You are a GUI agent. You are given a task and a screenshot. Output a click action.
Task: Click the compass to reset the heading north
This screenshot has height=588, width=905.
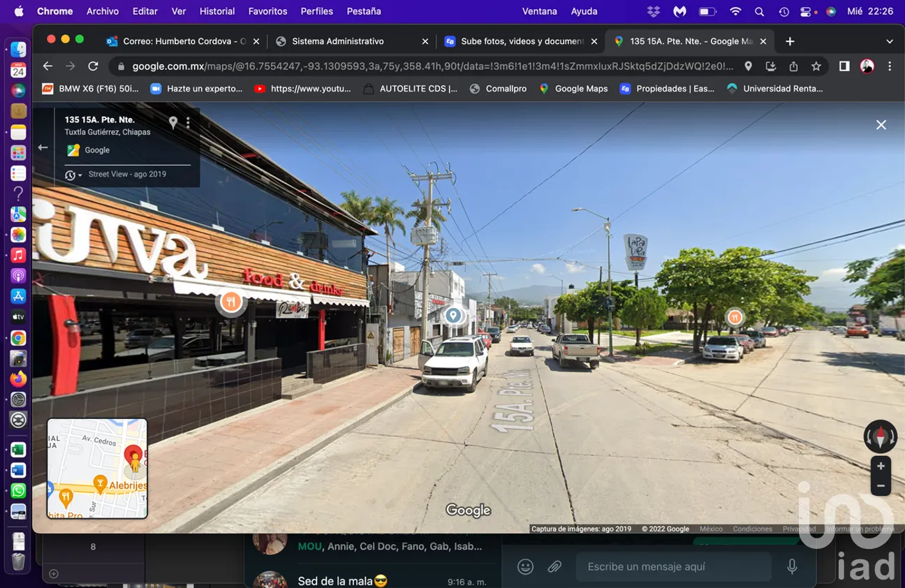pyautogui.click(x=880, y=437)
